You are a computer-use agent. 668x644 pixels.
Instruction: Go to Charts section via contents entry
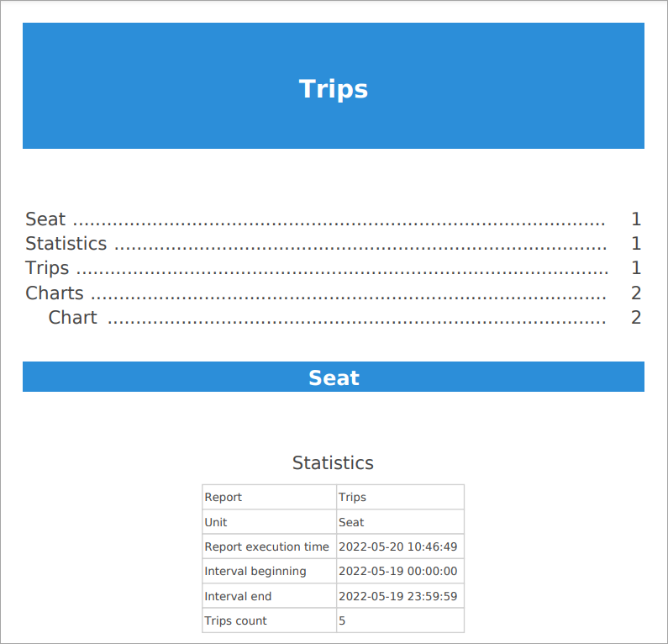point(55,293)
